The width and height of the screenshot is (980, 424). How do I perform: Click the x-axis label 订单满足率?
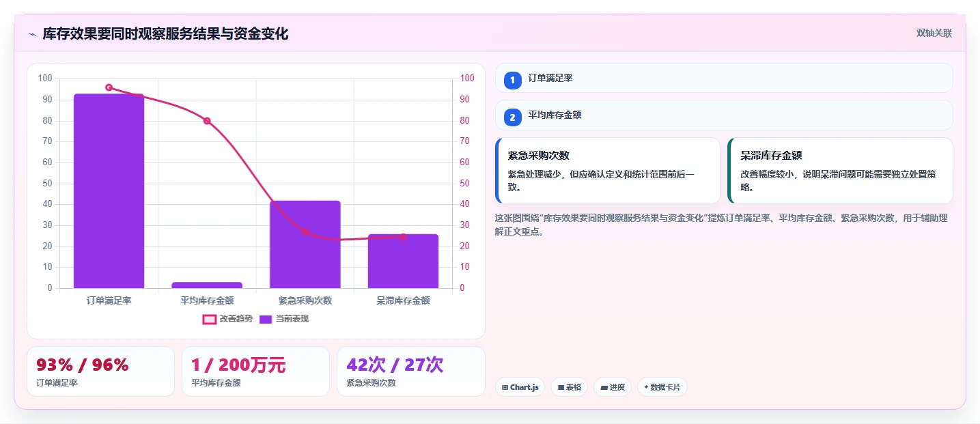[109, 300]
